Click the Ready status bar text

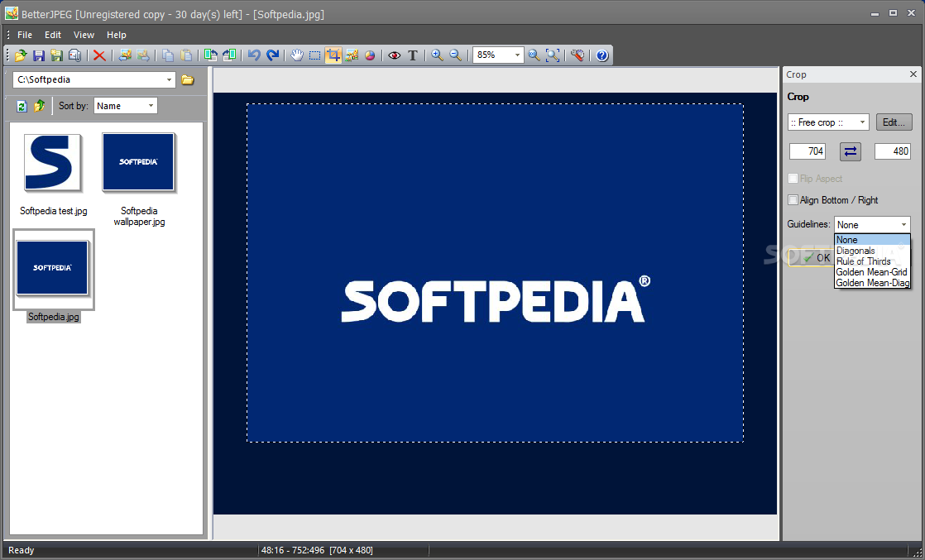pos(22,550)
